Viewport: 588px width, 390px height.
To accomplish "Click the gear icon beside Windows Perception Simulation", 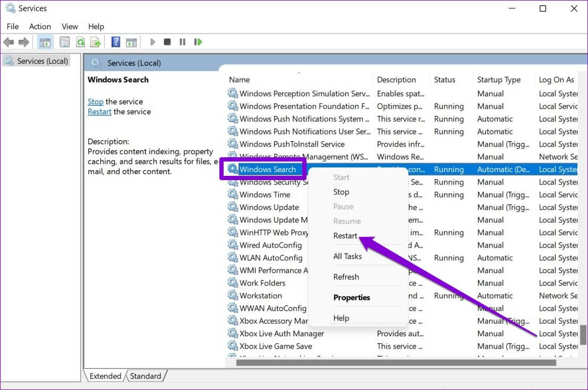I will (233, 94).
